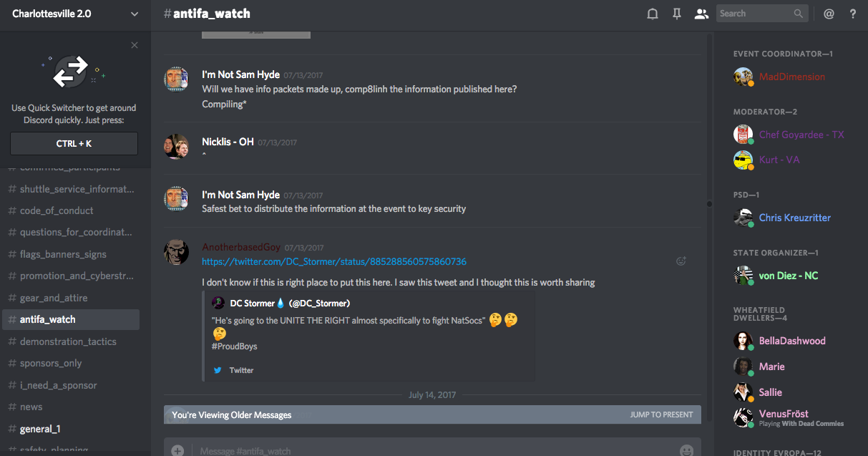Add reaction to AnotherbasedGoy's message
The image size is (868, 456).
681,261
